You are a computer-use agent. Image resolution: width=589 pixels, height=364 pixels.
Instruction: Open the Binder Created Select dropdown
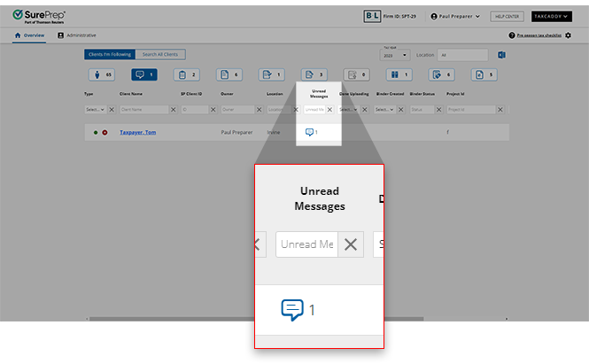(384, 110)
